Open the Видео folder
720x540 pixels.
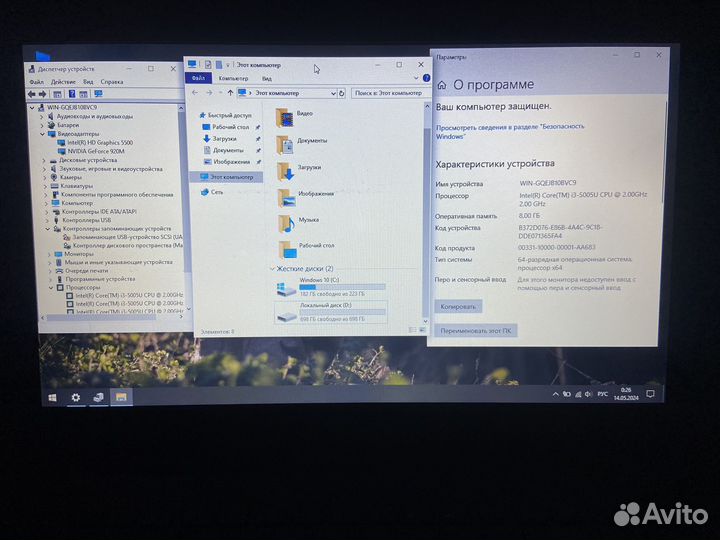(x=294, y=117)
